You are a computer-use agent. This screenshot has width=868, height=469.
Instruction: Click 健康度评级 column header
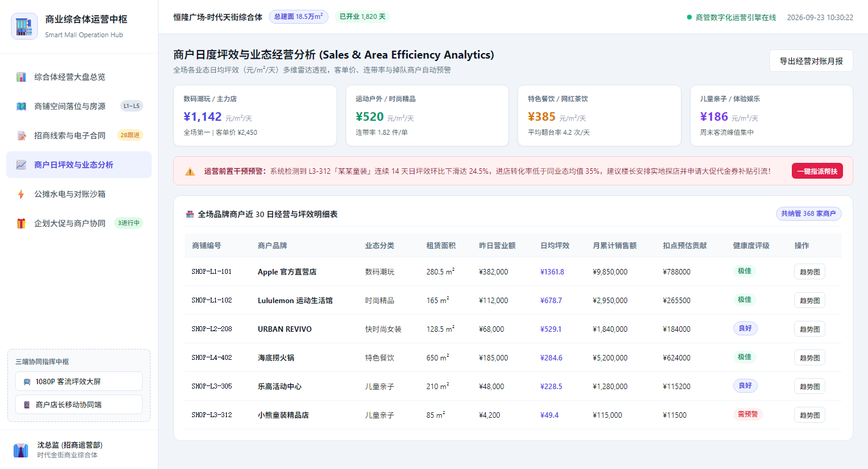coord(751,245)
